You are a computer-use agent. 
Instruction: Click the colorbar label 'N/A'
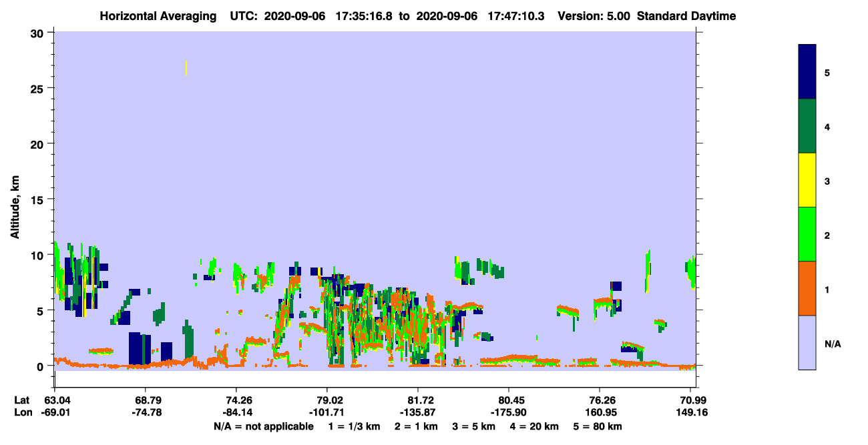[833, 344]
